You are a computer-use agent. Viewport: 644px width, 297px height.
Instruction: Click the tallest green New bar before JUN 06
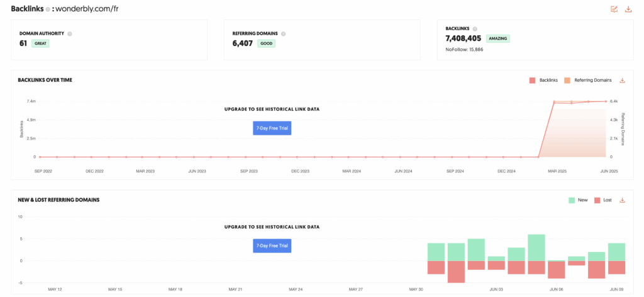(536, 248)
